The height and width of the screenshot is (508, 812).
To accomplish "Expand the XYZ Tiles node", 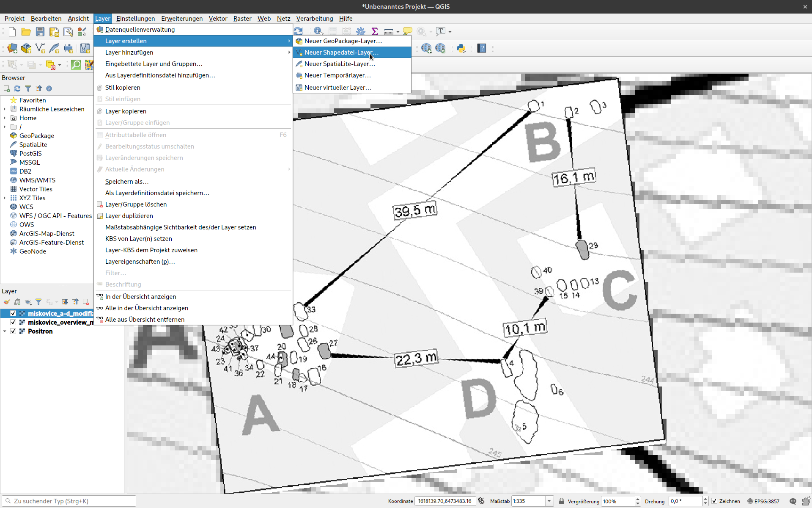I will pyautogui.click(x=5, y=198).
